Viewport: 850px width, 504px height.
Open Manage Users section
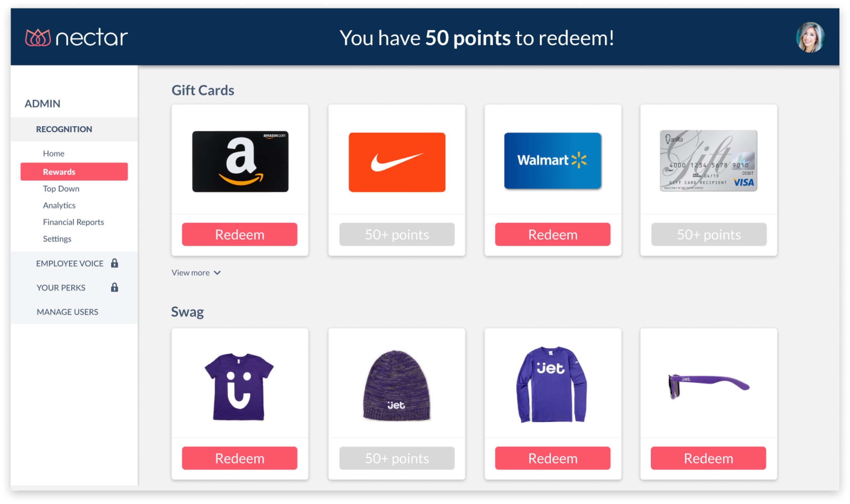(x=68, y=312)
